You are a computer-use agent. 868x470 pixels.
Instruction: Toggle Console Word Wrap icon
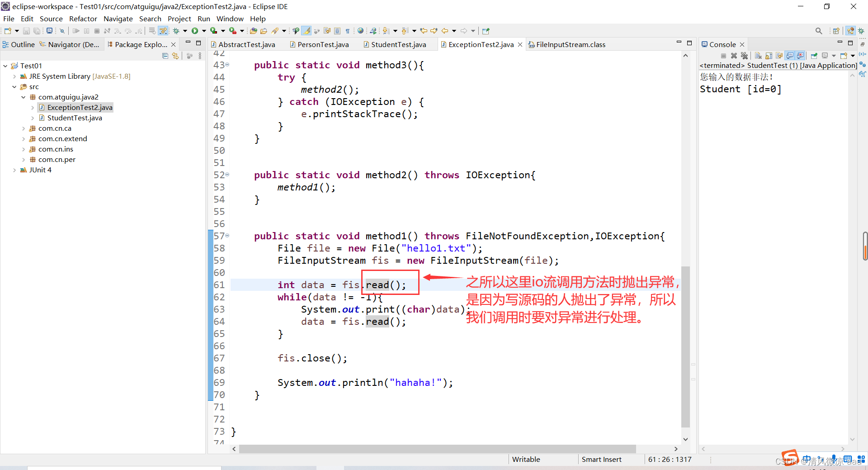[779, 56]
